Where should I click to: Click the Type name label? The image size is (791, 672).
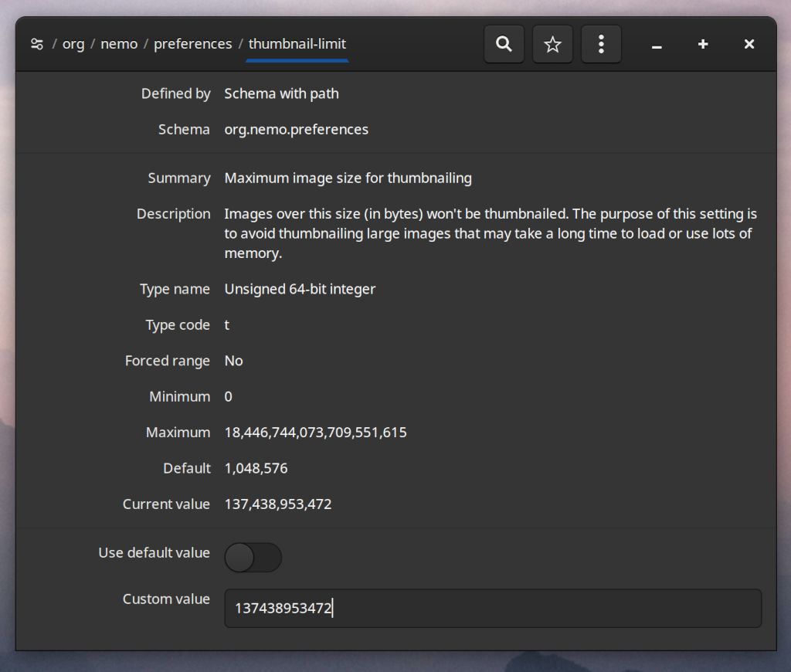point(175,289)
